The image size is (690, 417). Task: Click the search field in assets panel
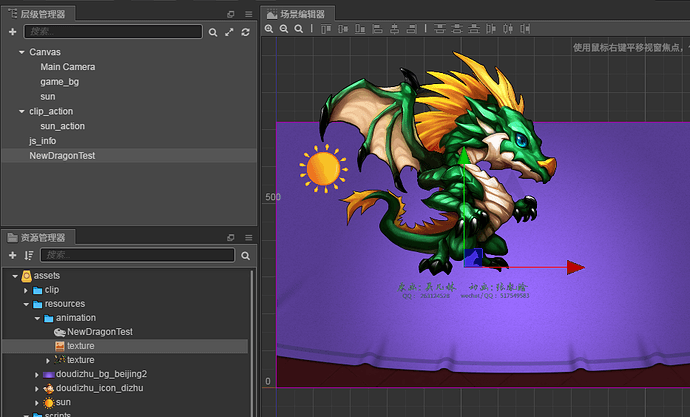coord(137,256)
